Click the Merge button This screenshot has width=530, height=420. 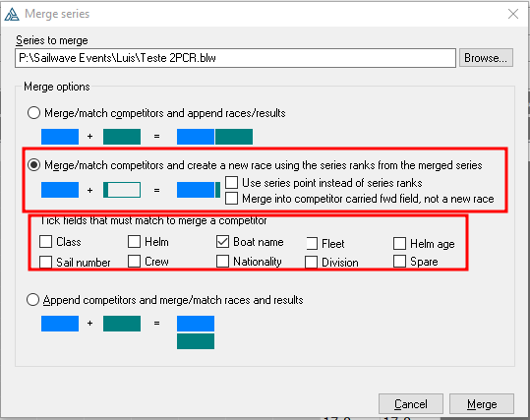click(x=482, y=404)
